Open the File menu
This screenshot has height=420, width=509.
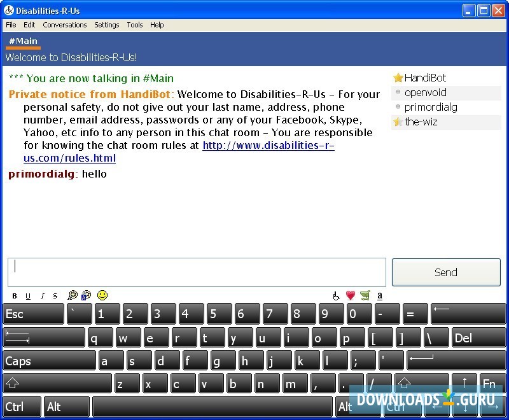tap(11, 25)
